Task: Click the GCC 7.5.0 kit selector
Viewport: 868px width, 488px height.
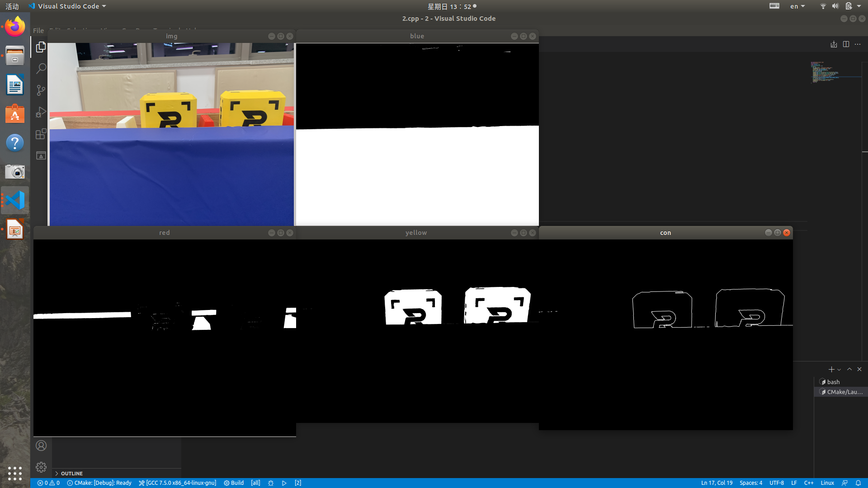Action: point(178,483)
